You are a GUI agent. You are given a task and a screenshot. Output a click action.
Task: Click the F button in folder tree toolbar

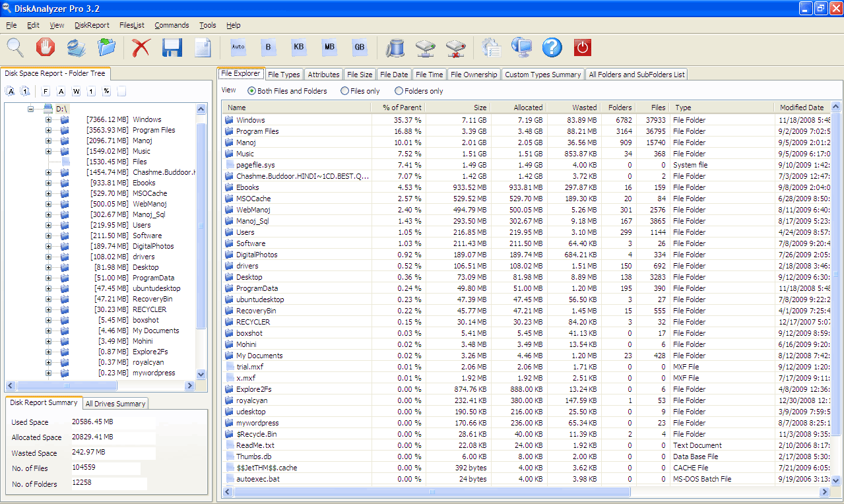click(x=46, y=91)
